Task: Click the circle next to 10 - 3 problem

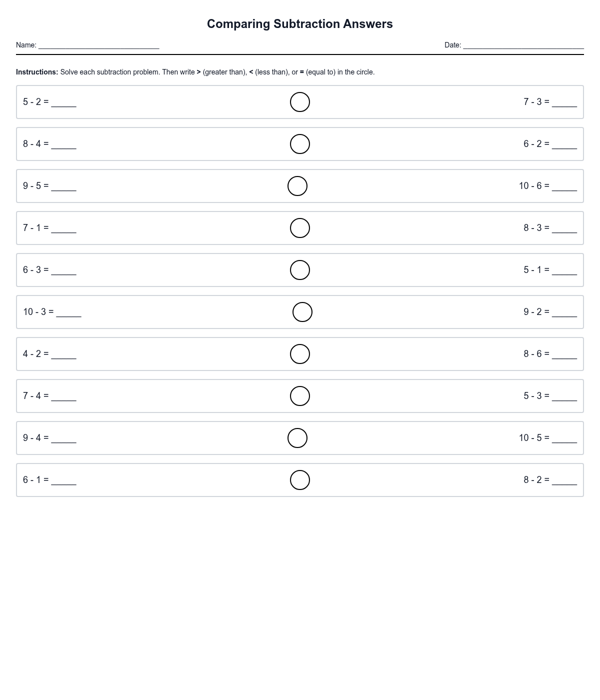Action: pos(302,312)
